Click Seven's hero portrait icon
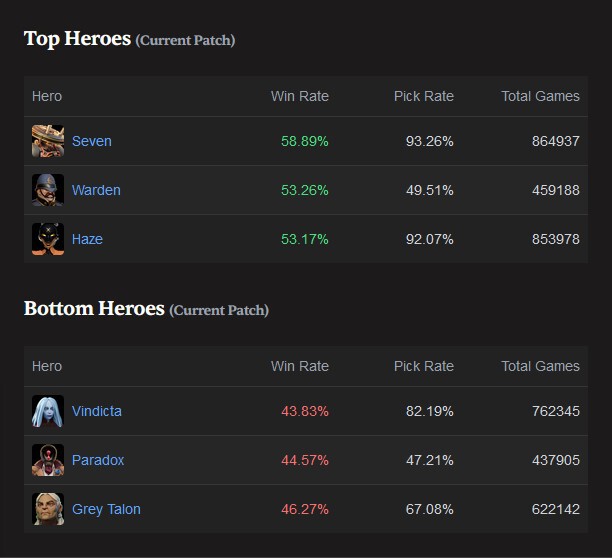612x558 pixels. click(48, 141)
